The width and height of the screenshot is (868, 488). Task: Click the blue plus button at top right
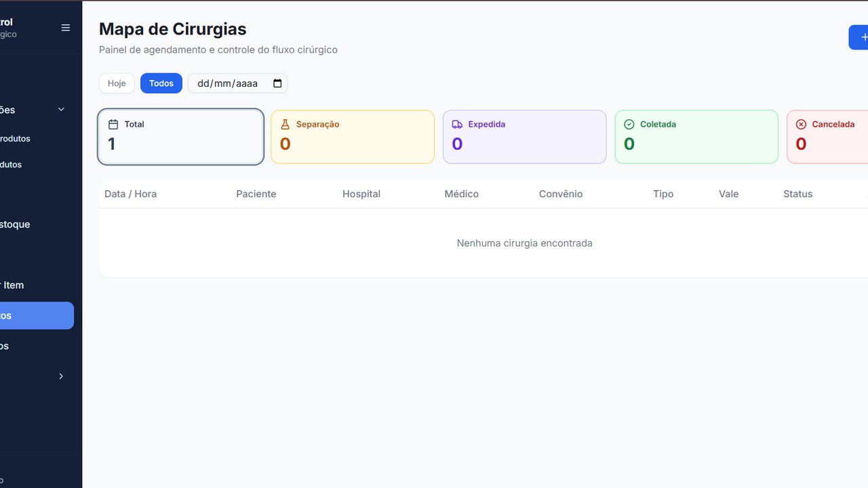pyautogui.click(x=859, y=37)
